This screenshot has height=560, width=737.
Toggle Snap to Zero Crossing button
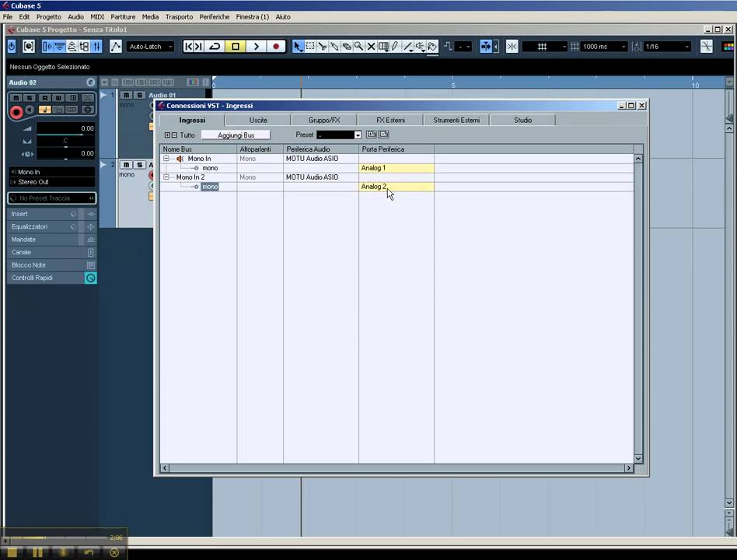point(707,46)
